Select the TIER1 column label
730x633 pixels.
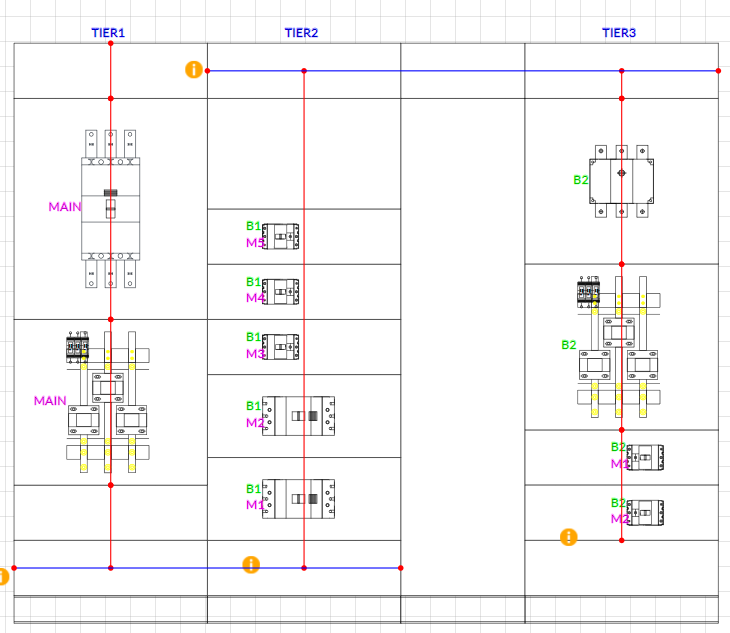(108, 33)
